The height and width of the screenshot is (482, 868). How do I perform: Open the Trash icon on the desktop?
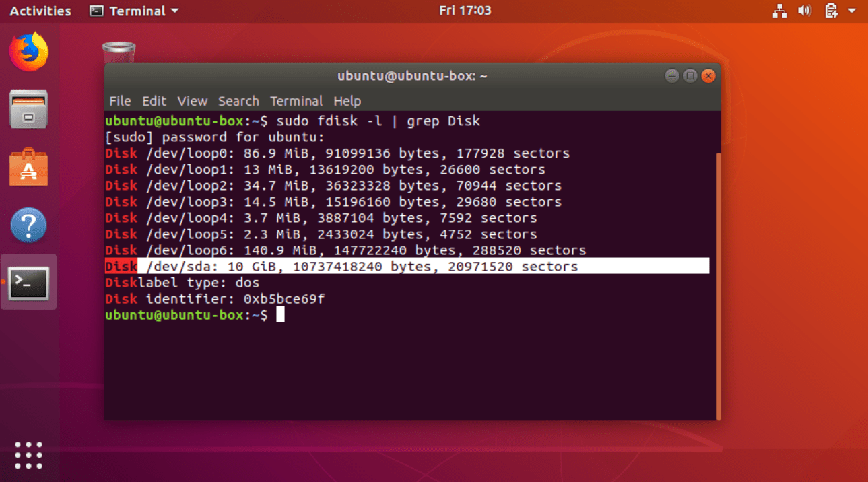click(119, 53)
